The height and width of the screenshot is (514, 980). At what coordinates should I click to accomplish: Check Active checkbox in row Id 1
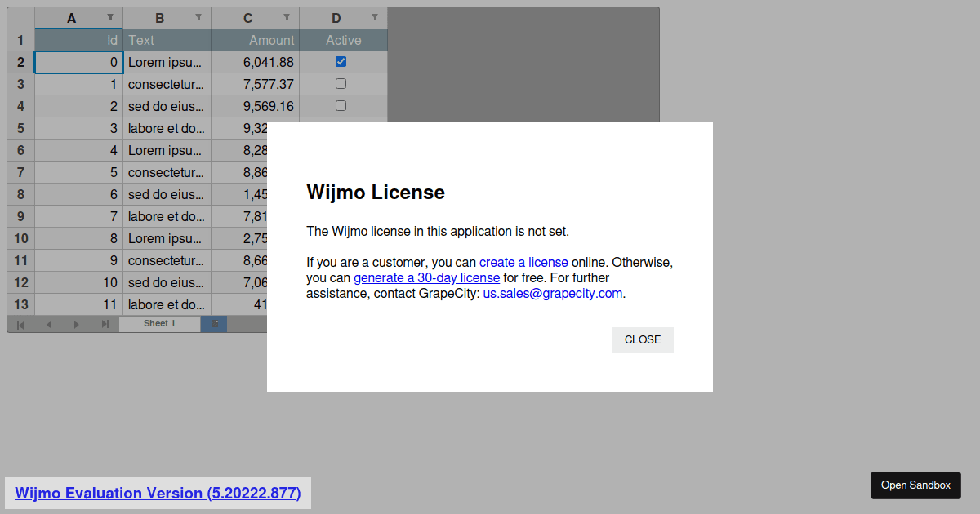[341, 84]
